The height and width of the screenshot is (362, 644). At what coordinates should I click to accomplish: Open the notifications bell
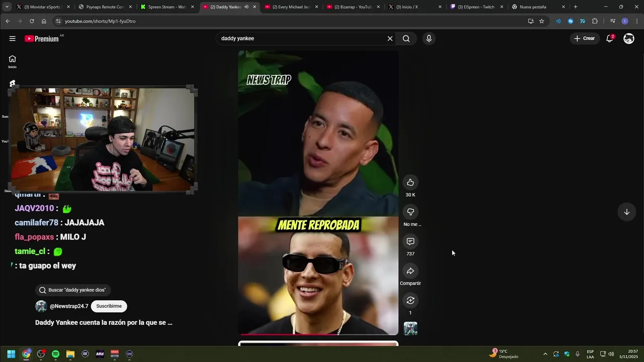point(610,39)
